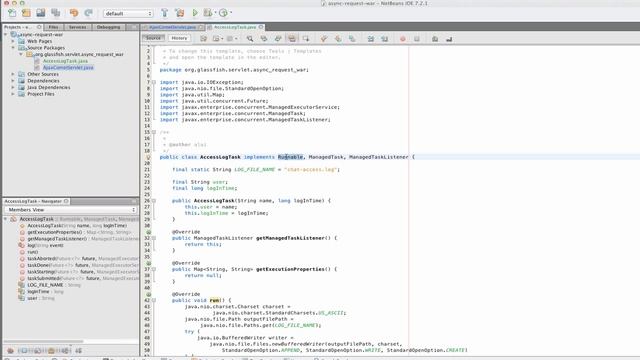Collapse code fold at line 42 run method

(154, 300)
